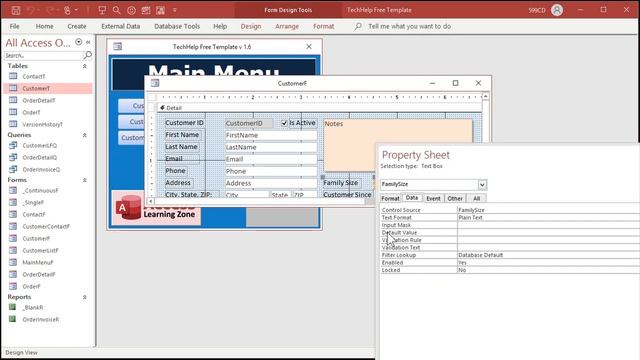Click the presentation screen icon in Quick Access Toolbar

point(102,10)
